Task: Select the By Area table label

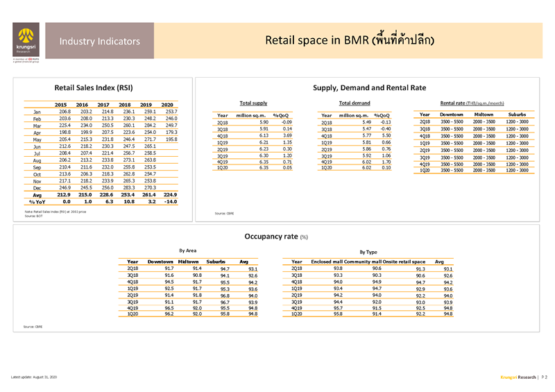Action: click(x=188, y=249)
